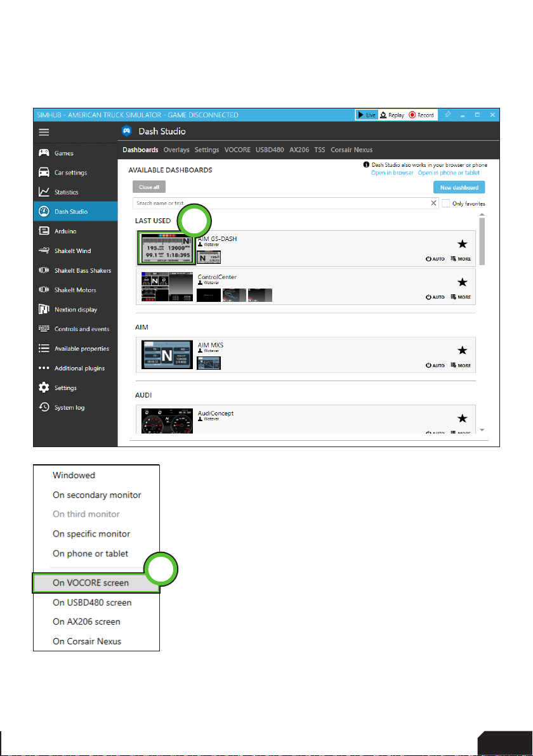
Task: Open the Available properties list icon
Action: pos(44,348)
